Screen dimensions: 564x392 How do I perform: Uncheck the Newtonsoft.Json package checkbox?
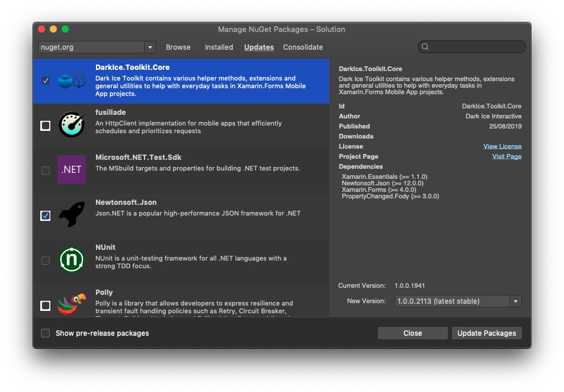point(45,216)
